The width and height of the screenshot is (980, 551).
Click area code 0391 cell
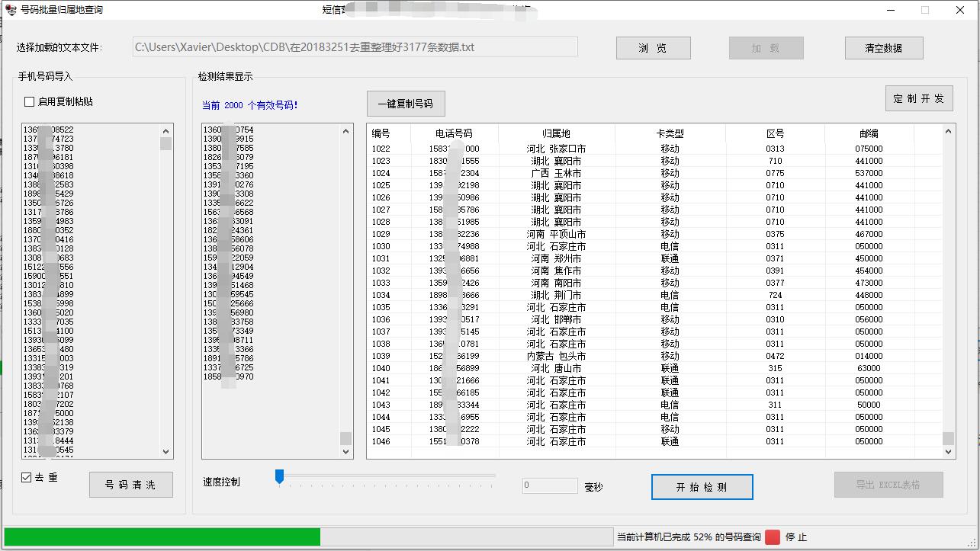click(775, 271)
